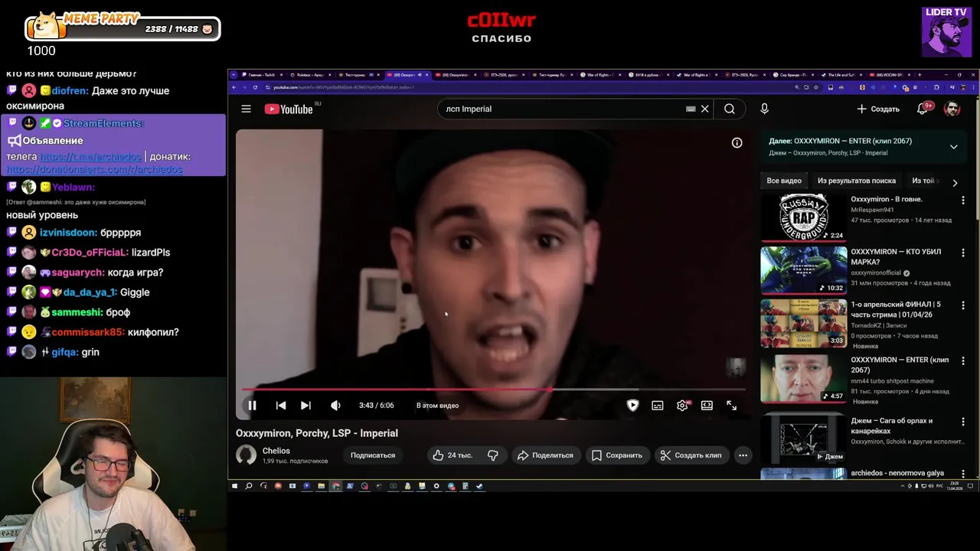980x551 pixels.
Task: Click the info card icon on video
Action: tap(737, 142)
